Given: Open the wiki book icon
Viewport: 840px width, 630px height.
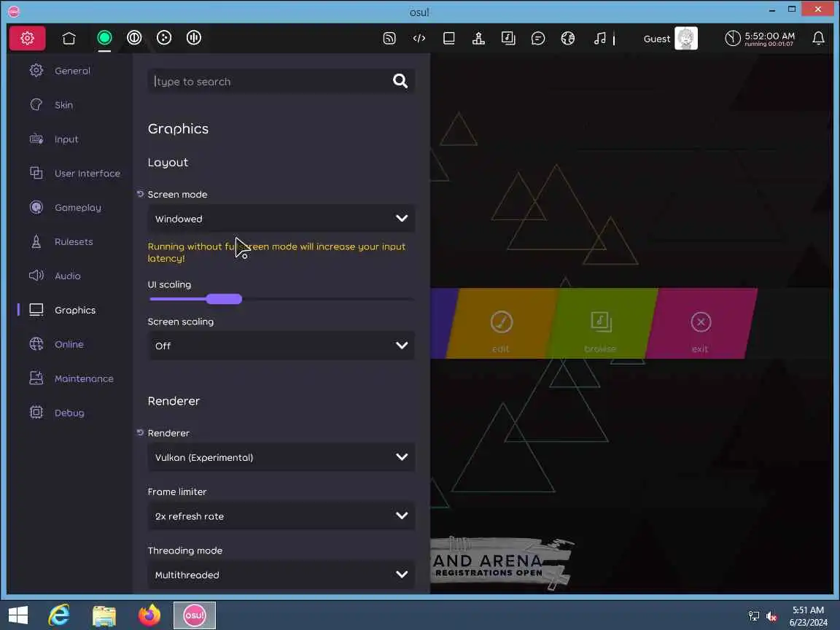Looking at the screenshot, I should (x=449, y=38).
